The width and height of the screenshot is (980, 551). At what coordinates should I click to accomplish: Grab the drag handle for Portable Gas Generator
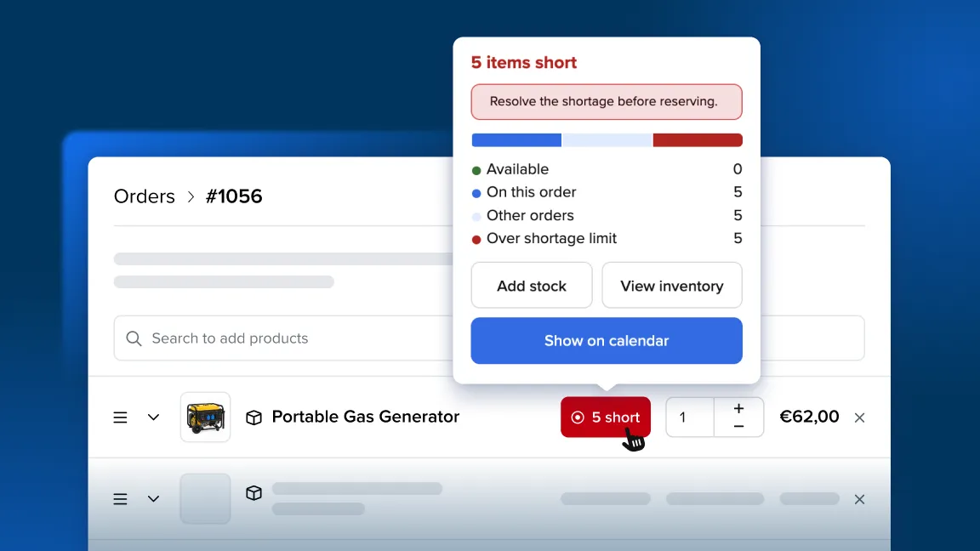[120, 418]
